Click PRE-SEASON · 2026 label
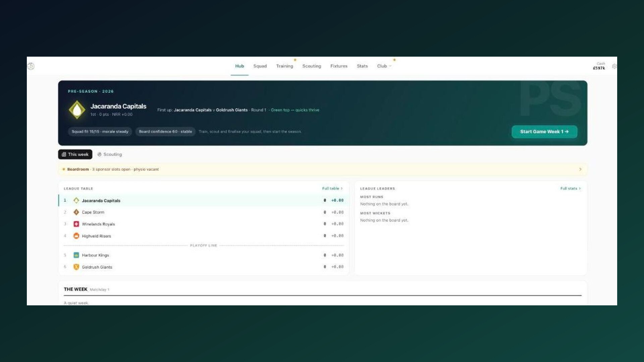 pyautogui.click(x=91, y=91)
